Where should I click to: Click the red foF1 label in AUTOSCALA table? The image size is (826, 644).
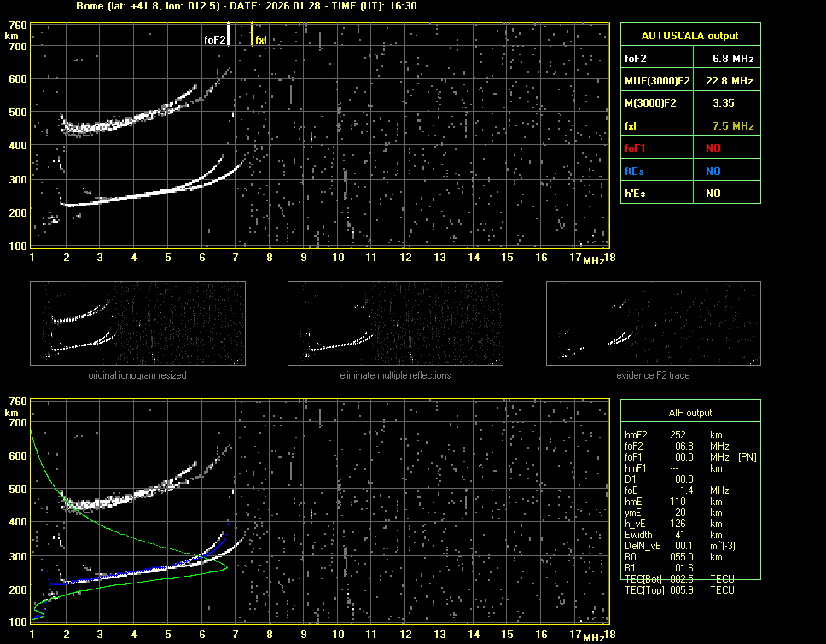tap(635, 148)
